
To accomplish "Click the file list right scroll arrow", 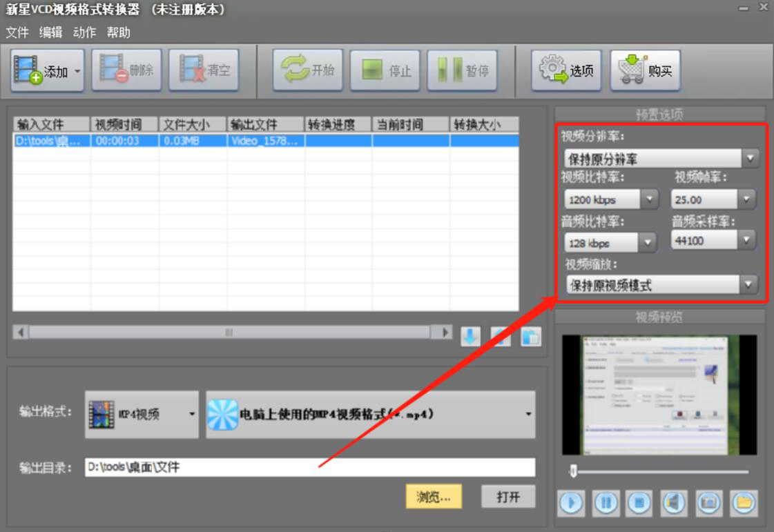I will pyautogui.click(x=445, y=332).
